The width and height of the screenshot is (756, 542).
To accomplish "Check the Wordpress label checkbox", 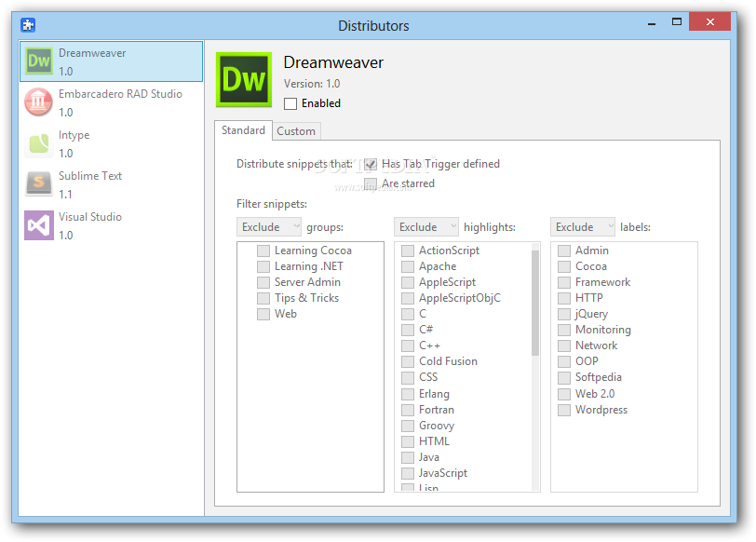I will click(x=564, y=411).
